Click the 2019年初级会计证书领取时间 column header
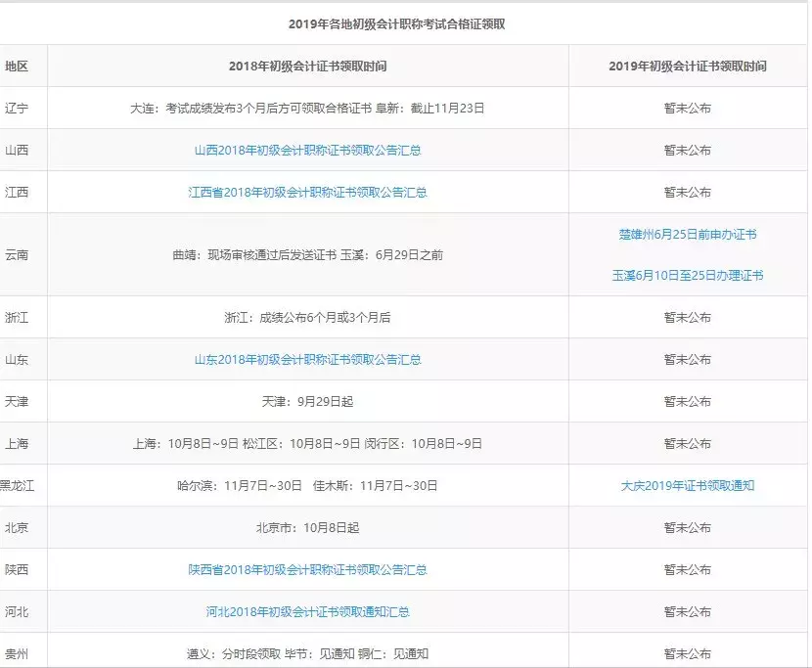 coord(688,67)
